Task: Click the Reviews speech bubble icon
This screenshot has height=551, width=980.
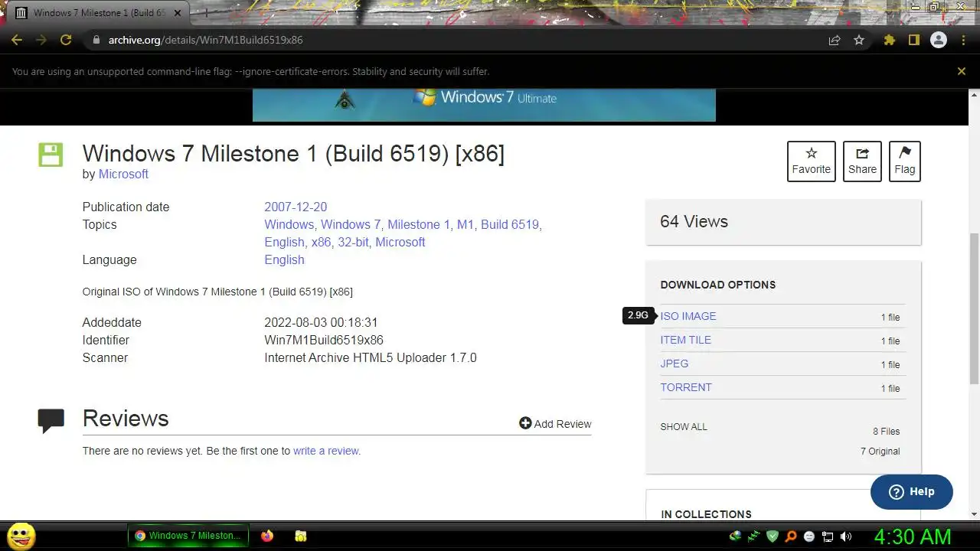Action: pos(51,421)
